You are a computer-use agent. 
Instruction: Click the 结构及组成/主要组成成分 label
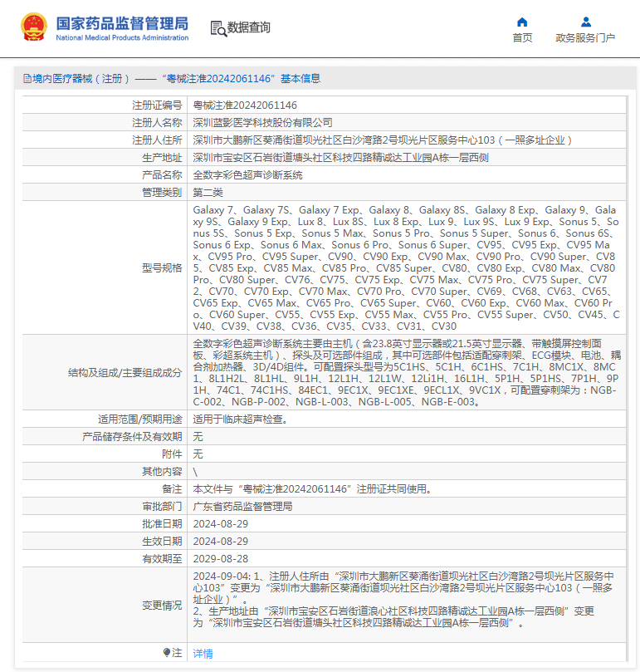[125, 372]
